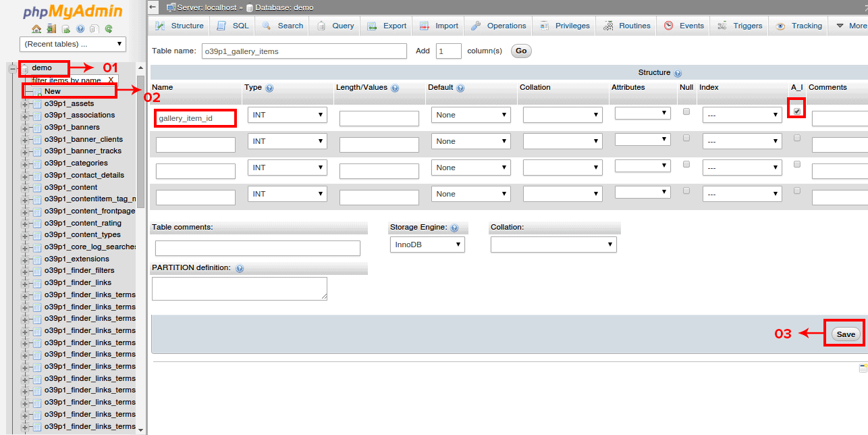Open the Privileges tab
Image resolution: width=868 pixels, height=435 pixels.
[565, 26]
